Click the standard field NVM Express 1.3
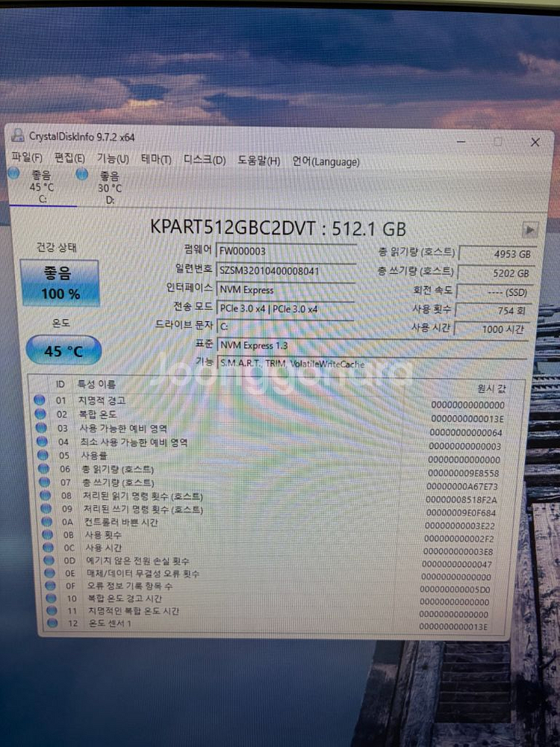Screen dimensions: 560x747 point(371,345)
